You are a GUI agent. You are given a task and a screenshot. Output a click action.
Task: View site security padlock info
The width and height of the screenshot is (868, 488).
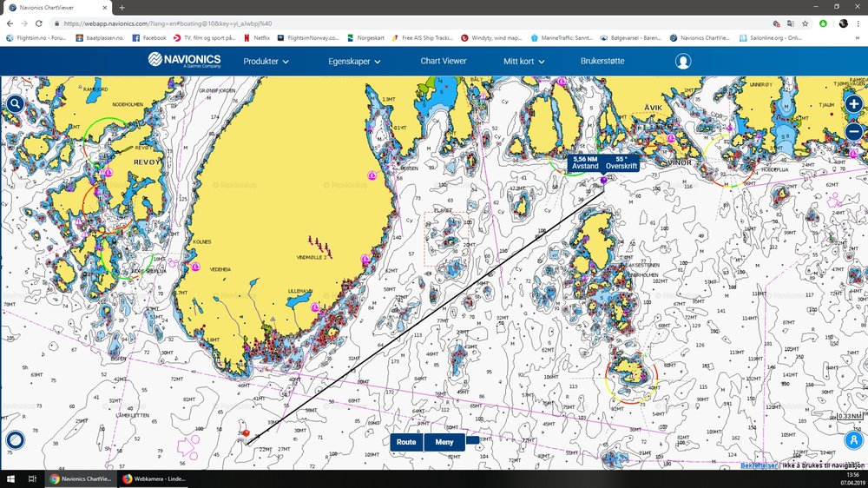click(56, 23)
